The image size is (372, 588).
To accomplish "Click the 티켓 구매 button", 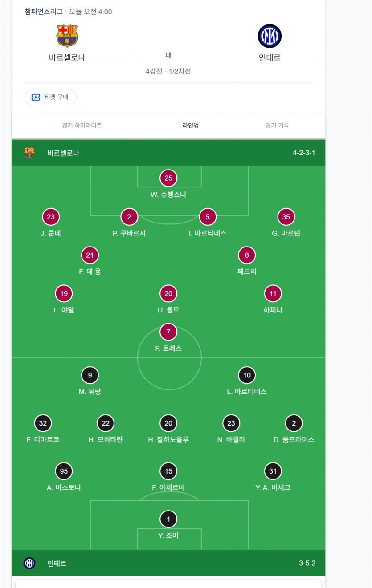I will pyautogui.click(x=50, y=97).
